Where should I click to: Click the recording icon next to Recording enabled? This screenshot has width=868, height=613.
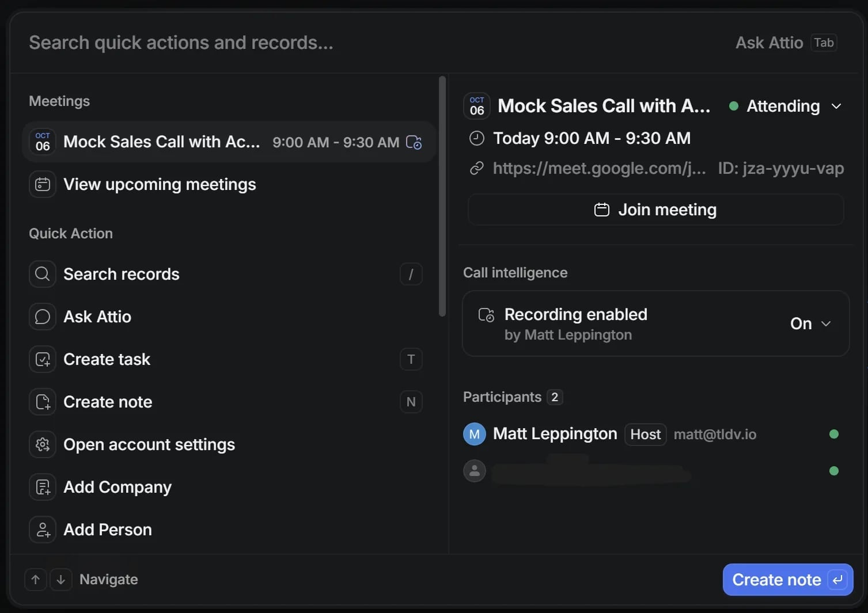[x=487, y=315]
